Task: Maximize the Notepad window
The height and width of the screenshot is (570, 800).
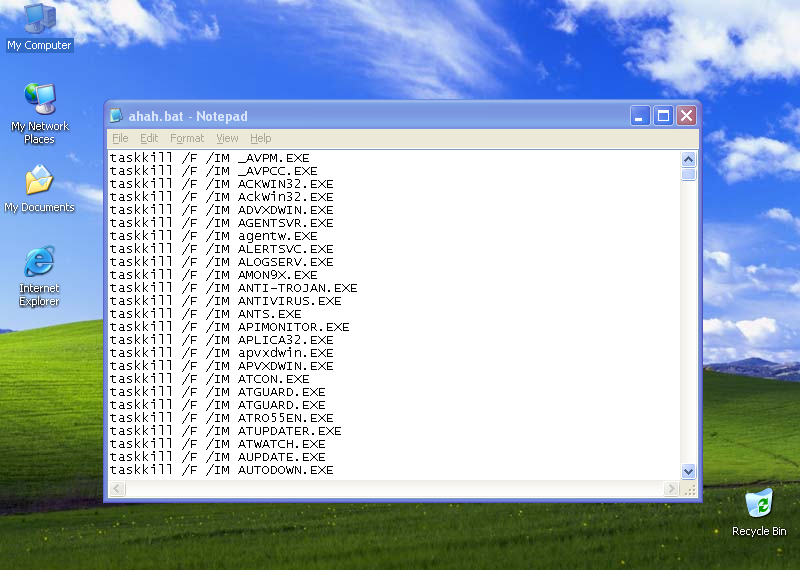Action: (x=663, y=116)
